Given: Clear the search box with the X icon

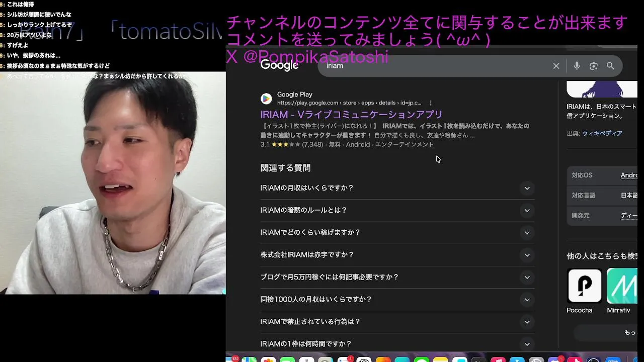Looking at the screenshot, I should [x=556, y=66].
